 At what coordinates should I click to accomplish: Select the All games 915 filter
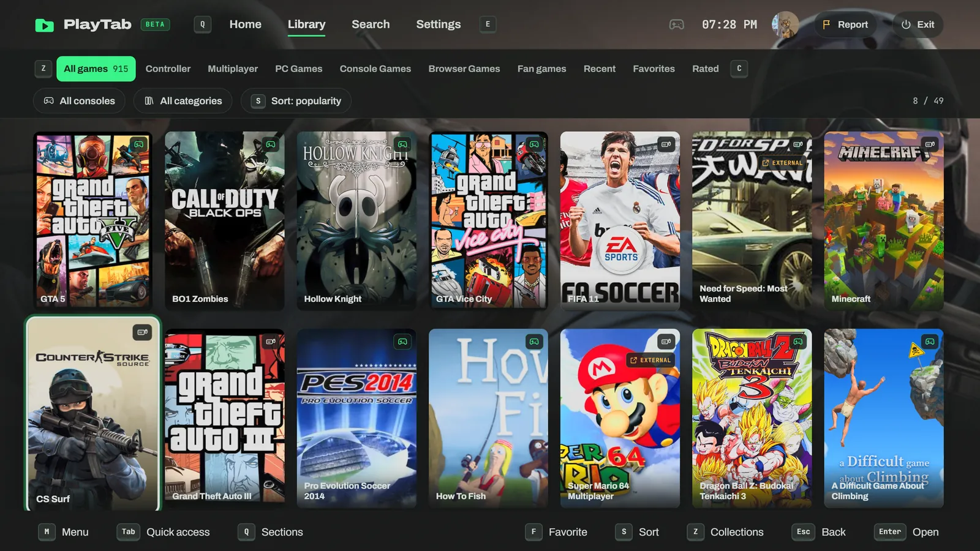pyautogui.click(x=96, y=69)
